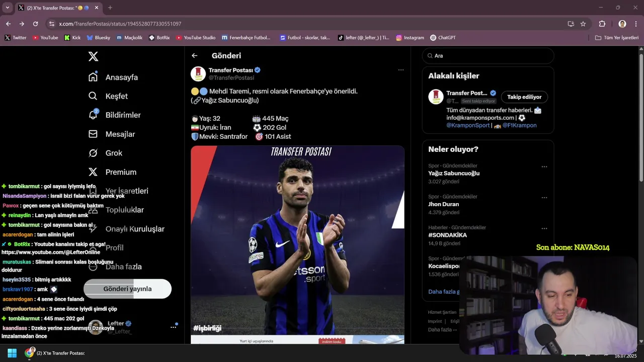644x362 pixels.
Task: Open Fenerbahçe Futbol bookmark
Action: point(246,38)
